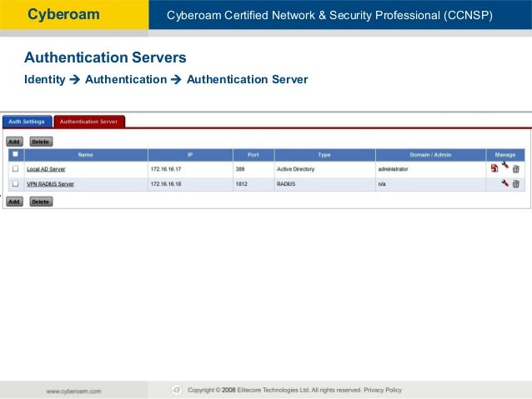Viewport: 532px width, 399px height.
Task: Click the IP value 172.16.16.17
Action: click(x=166, y=169)
